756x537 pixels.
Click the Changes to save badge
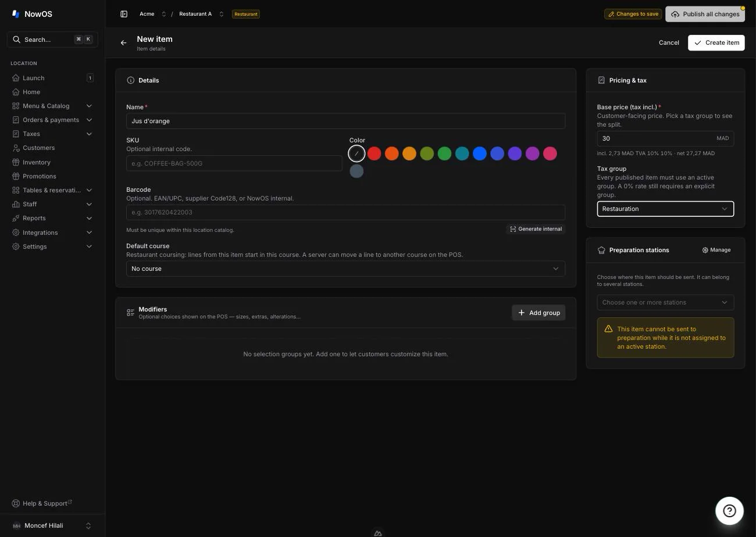tap(633, 14)
